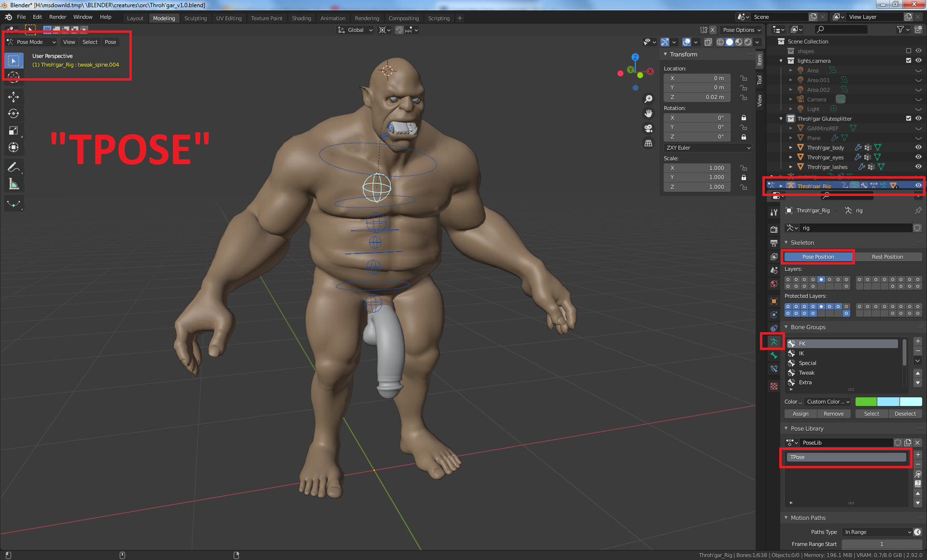The width and height of the screenshot is (927, 560).
Task: Click the Pose Position button
Action: tap(819, 257)
